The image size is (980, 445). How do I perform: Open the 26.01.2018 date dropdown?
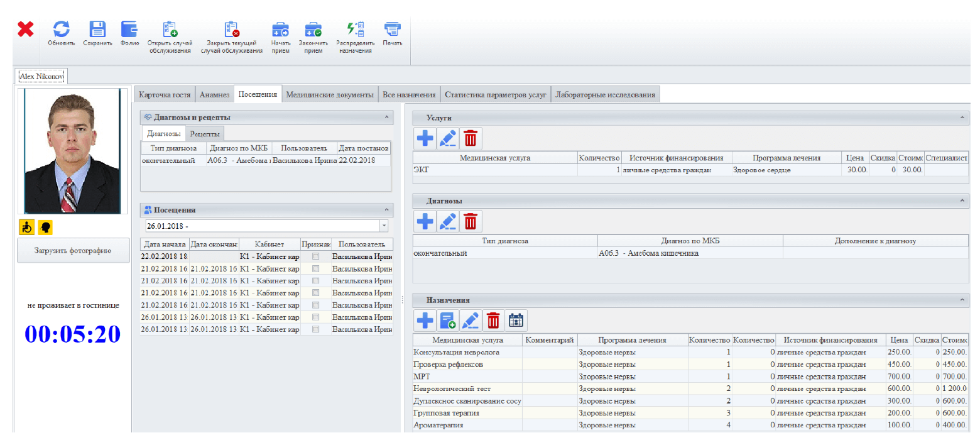point(384,226)
